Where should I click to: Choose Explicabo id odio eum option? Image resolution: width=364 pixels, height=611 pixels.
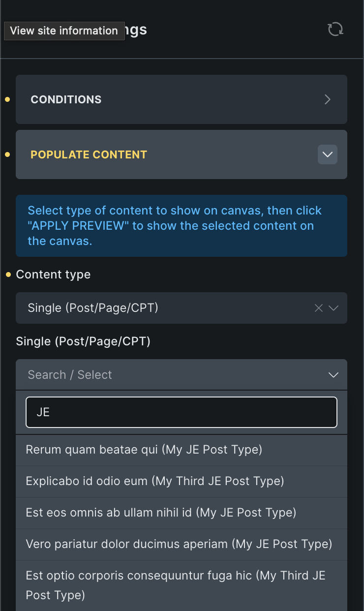click(x=155, y=481)
